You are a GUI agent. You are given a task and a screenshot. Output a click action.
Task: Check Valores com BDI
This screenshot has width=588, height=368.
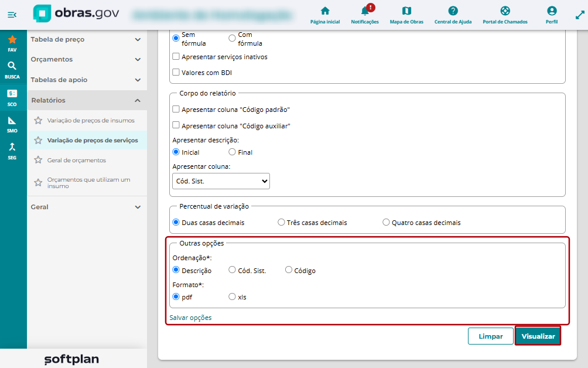click(176, 72)
